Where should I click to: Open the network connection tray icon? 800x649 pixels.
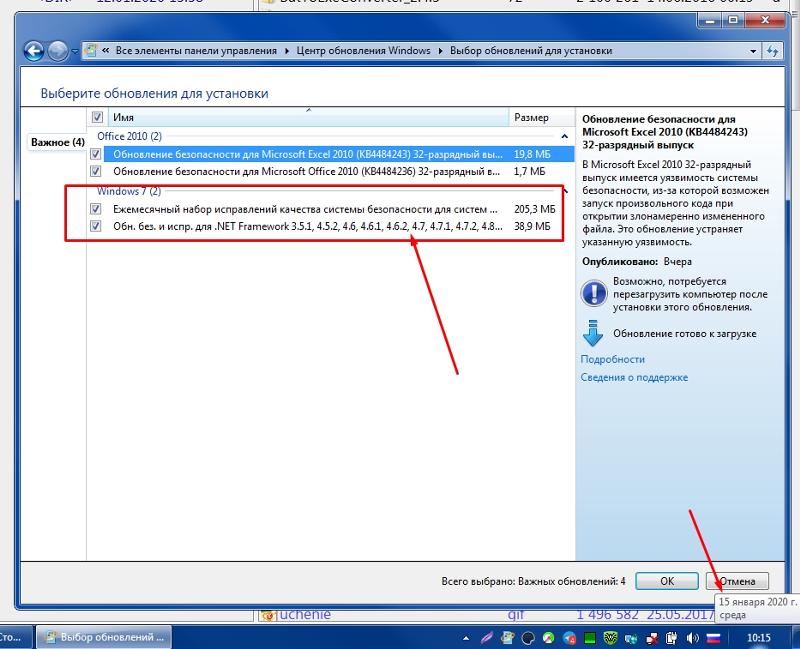631,638
